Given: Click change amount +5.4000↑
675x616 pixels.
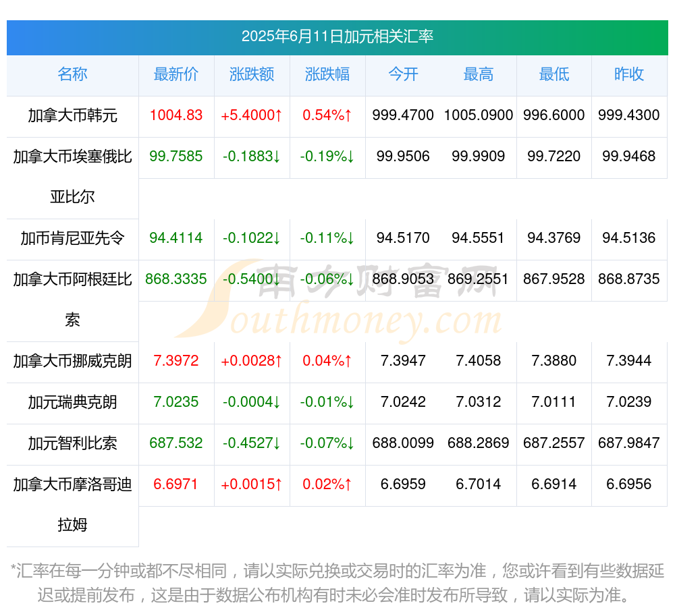Looking at the screenshot, I should (252, 115).
